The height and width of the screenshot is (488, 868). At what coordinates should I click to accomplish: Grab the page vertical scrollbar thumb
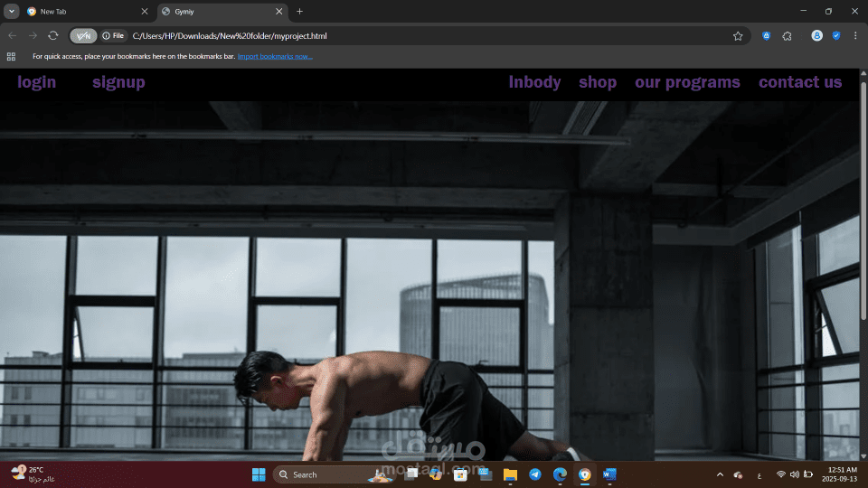click(863, 199)
